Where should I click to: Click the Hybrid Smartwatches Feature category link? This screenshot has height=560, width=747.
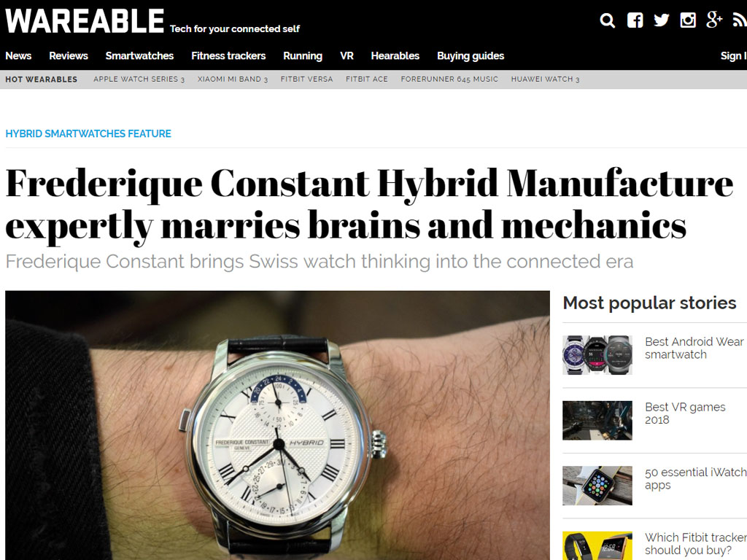coord(88,134)
